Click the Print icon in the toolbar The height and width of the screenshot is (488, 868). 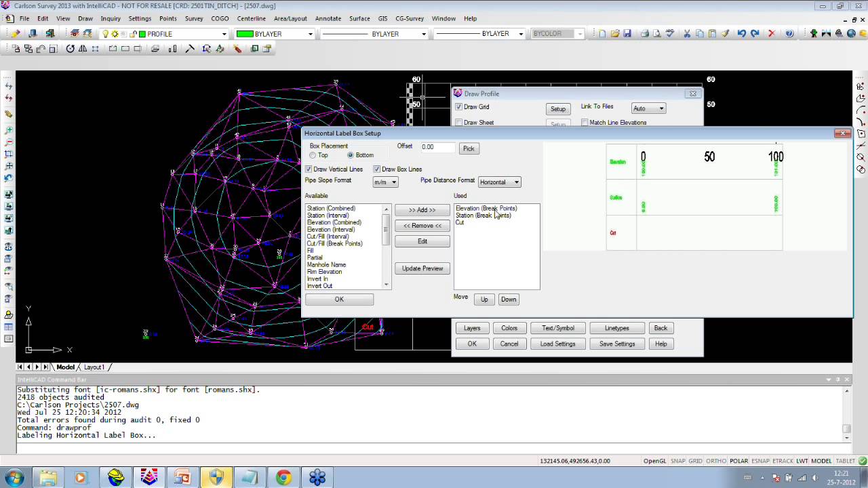[645, 34]
